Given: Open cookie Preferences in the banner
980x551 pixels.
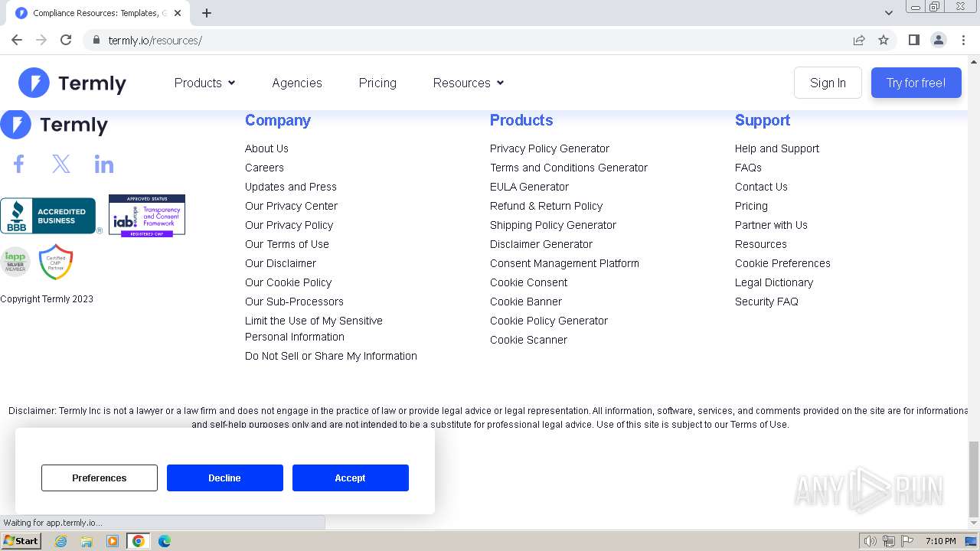Looking at the screenshot, I should [x=100, y=478].
